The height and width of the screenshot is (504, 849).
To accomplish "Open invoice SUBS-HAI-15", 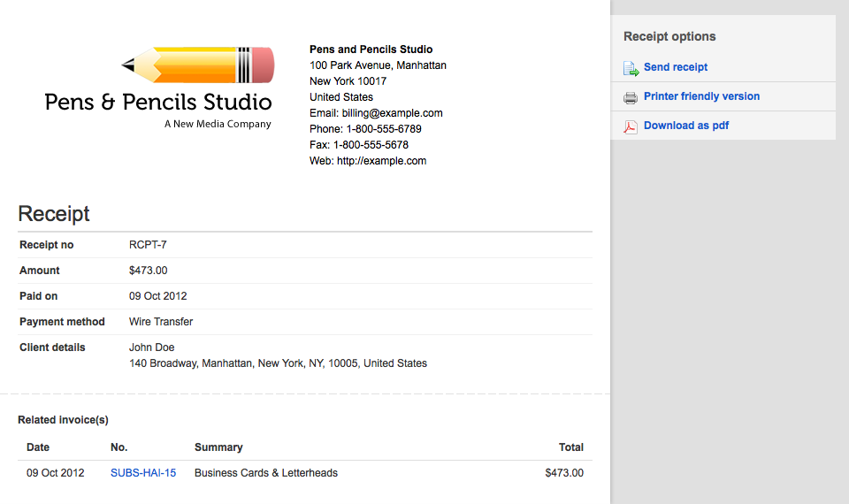I will click(143, 473).
